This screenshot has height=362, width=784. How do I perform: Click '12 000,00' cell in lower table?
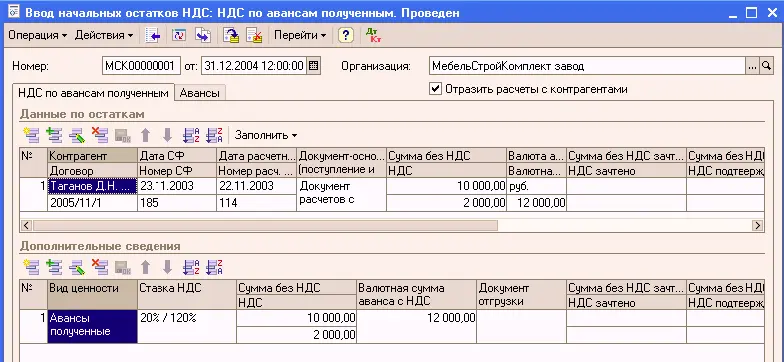tap(416, 326)
